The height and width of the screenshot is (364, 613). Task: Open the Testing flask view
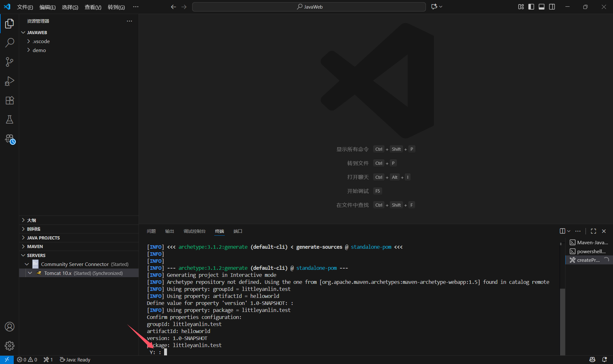point(10,119)
